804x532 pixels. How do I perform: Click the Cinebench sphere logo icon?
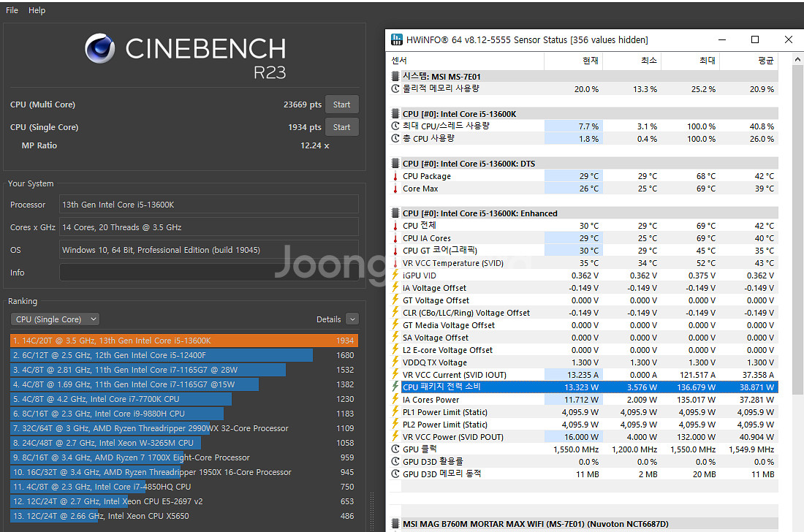(100, 49)
